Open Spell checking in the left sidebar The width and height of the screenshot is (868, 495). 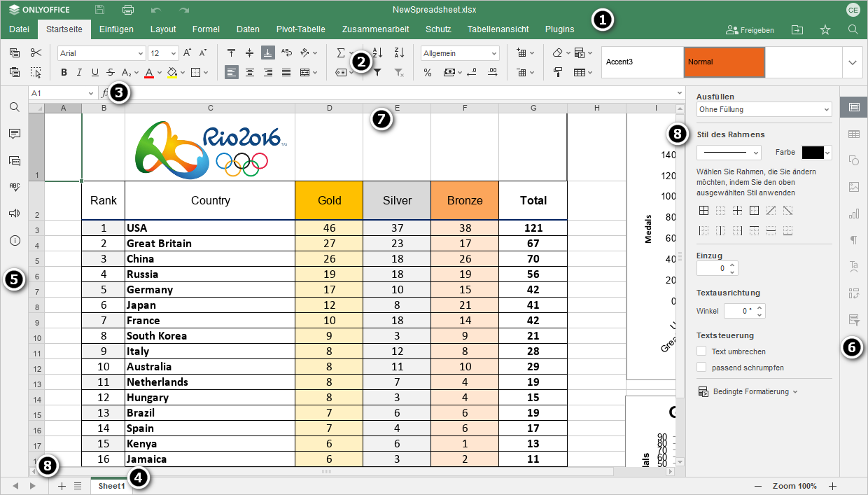[x=14, y=187]
